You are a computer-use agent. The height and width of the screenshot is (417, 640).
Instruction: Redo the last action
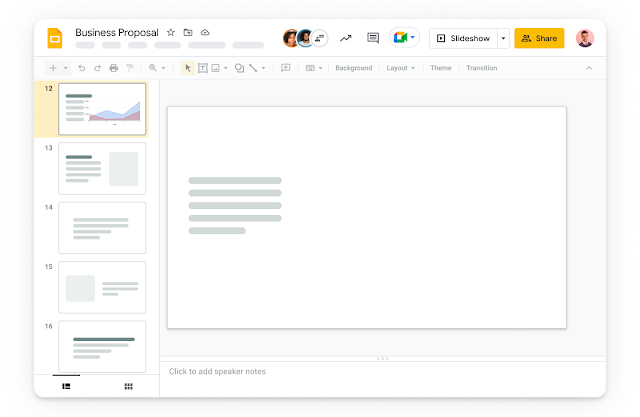click(97, 68)
